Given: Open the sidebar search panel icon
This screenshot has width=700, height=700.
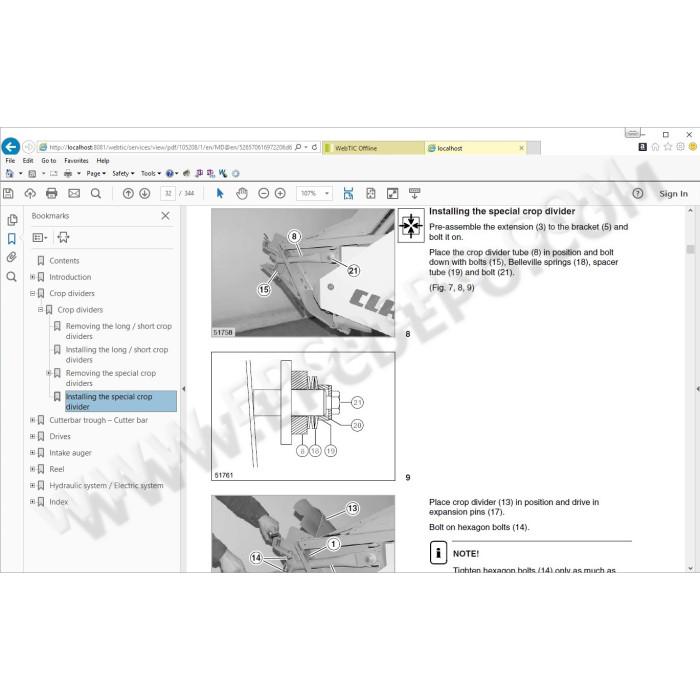Looking at the screenshot, I should (12, 277).
